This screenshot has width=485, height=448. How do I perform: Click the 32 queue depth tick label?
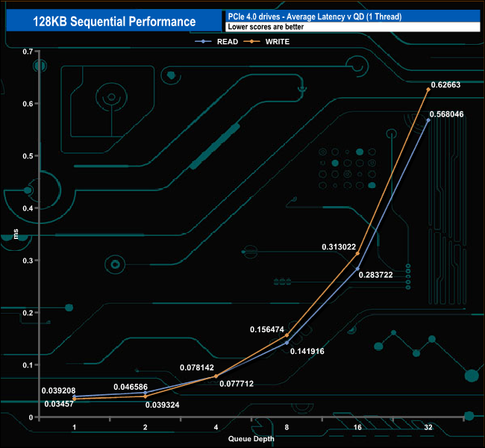pos(428,427)
